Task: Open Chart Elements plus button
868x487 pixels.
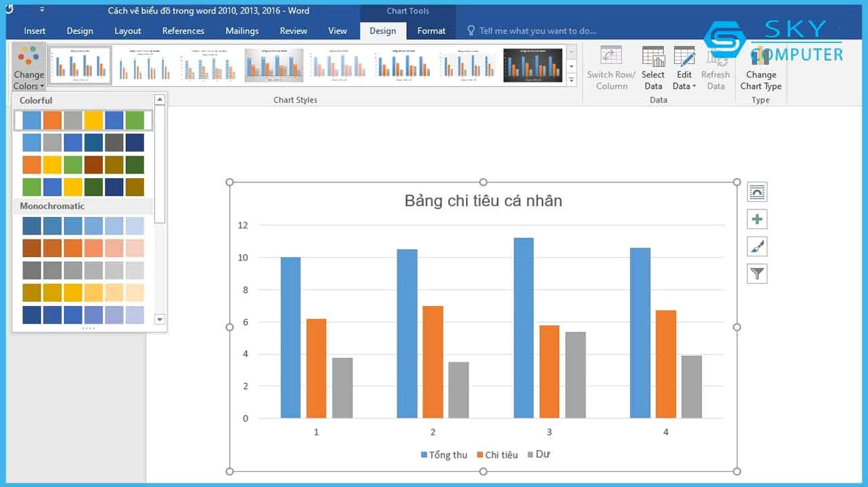Action: click(757, 219)
